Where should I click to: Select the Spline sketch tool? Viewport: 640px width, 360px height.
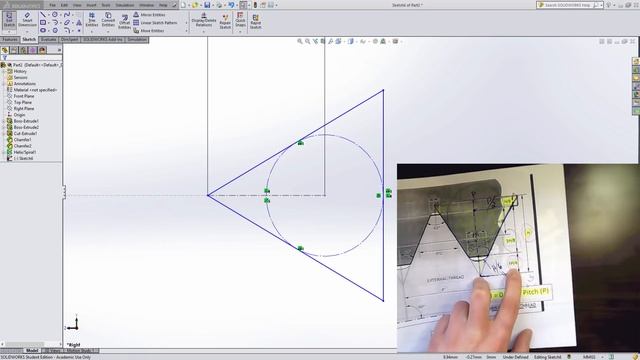(x=67, y=15)
